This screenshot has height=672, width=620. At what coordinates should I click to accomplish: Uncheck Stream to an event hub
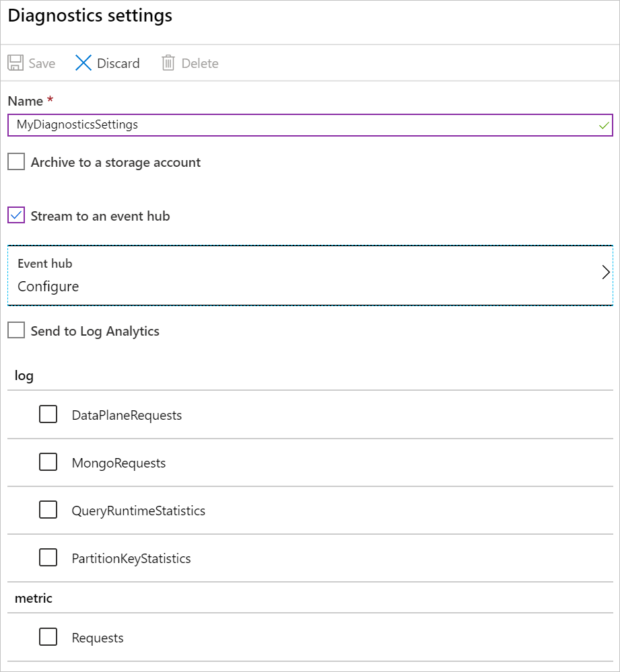[x=15, y=215]
